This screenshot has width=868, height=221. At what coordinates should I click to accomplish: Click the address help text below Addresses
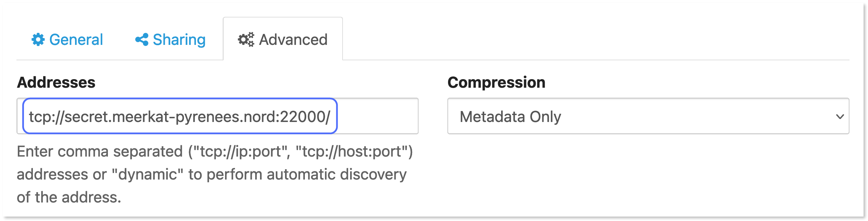click(x=212, y=175)
